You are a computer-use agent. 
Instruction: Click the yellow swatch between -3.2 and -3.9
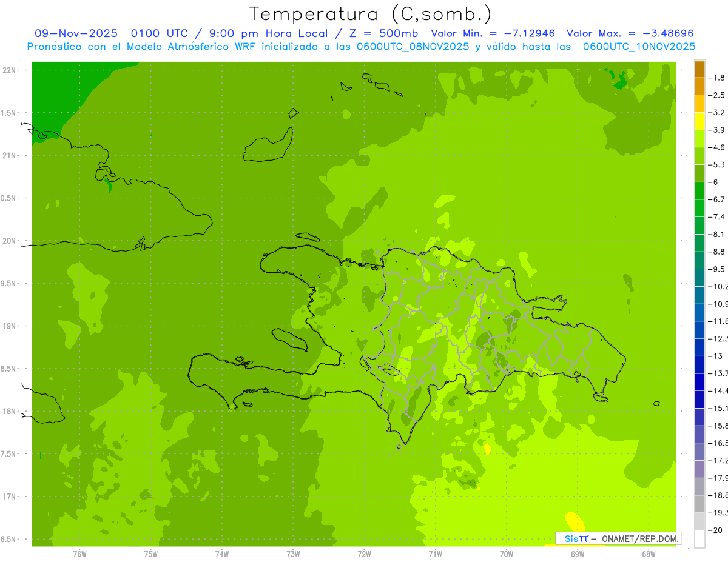tap(699, 121)
